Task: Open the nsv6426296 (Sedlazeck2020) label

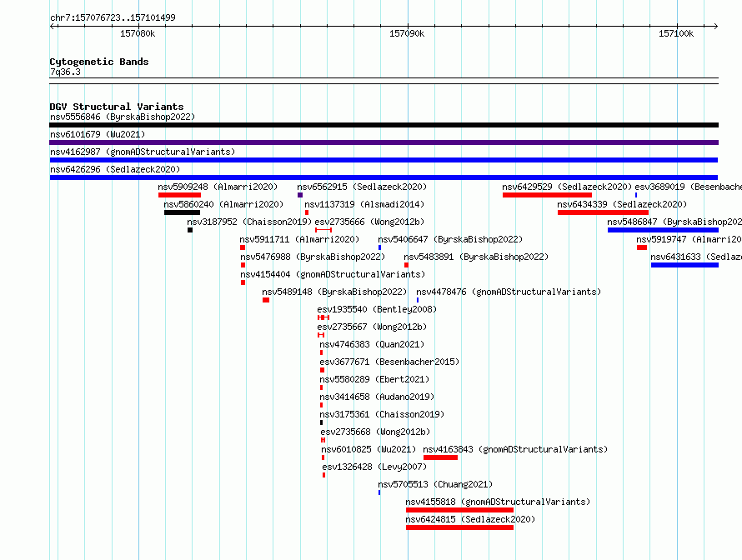Action: coord(115,169)
